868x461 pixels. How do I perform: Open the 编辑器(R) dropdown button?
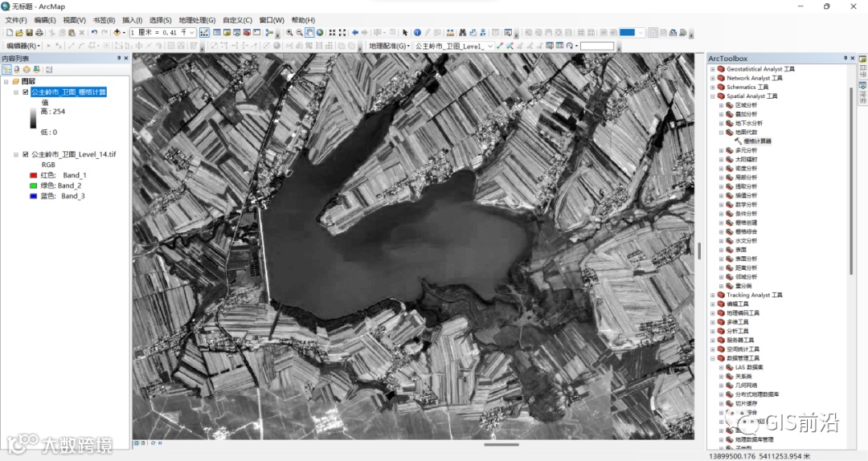pyautogui.click(x=23, y=47)
